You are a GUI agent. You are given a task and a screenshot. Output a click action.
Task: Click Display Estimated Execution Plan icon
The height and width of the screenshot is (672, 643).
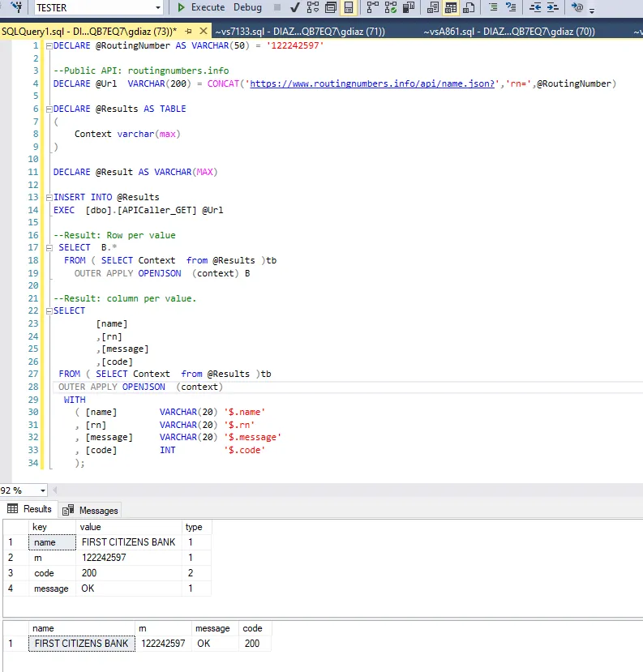tap(312, 8)
